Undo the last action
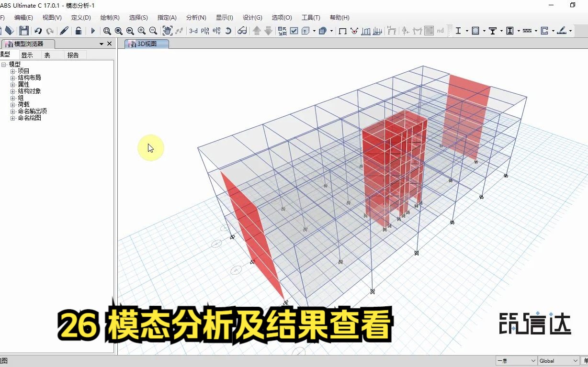Viewport: 588px width, 367px height. tap(38, 31)
